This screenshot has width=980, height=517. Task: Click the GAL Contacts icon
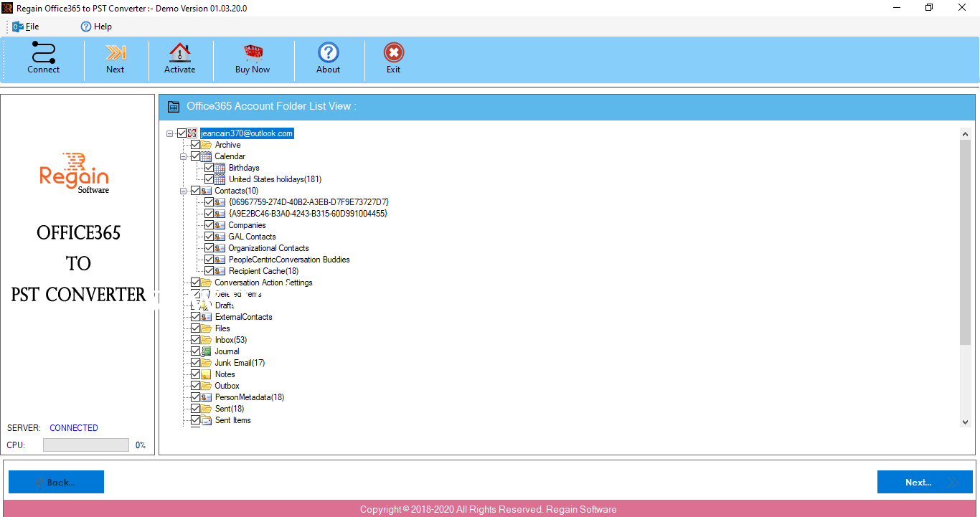pos(220,237)
